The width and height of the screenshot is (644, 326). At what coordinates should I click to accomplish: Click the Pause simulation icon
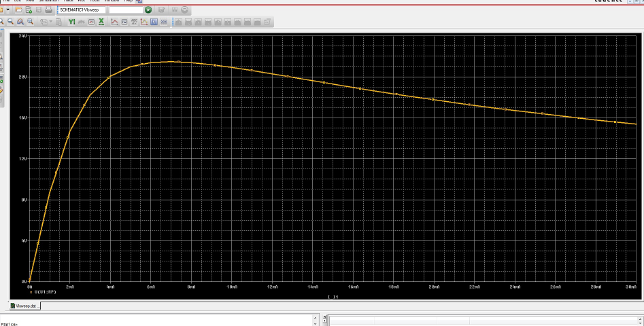point(175,10)
